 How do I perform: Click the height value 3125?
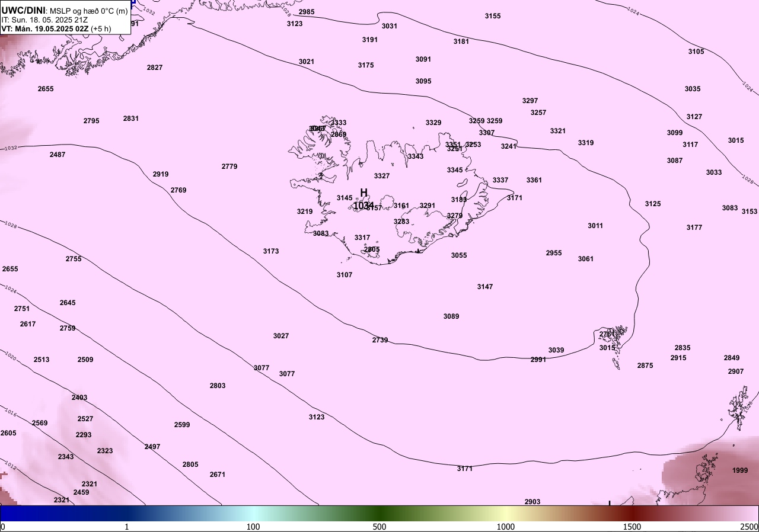(x=653, y=204)
